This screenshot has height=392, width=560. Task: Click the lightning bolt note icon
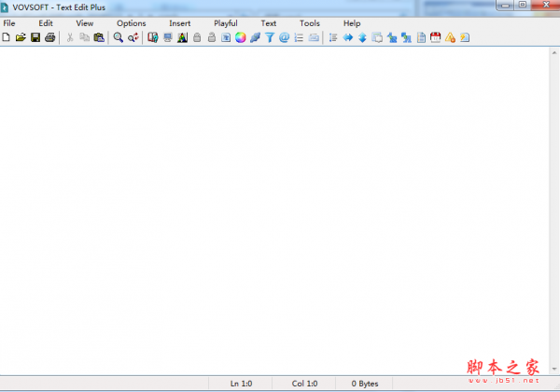point(465,37)
